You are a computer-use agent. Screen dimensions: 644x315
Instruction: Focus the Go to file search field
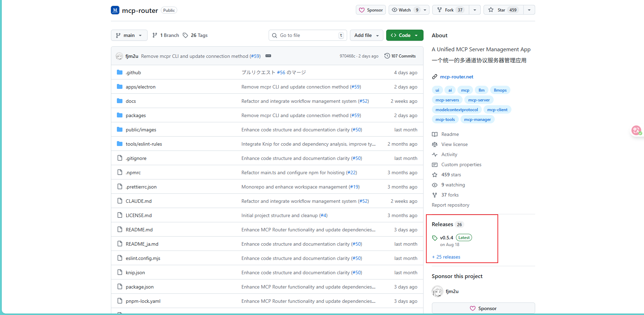pyautogui.click(x=308, y=35)
